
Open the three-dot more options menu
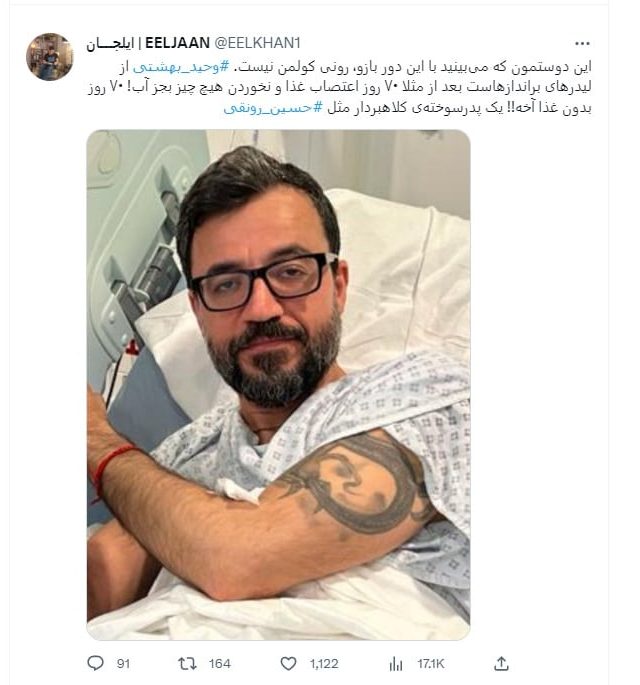coord(582,43)
